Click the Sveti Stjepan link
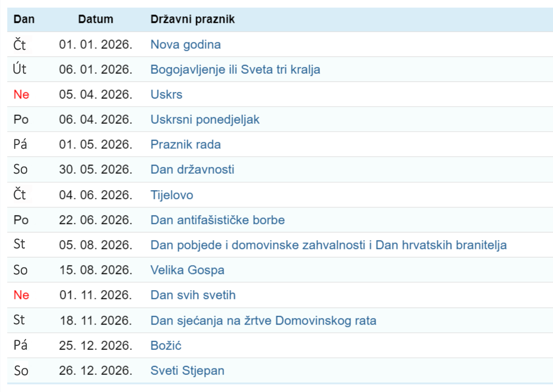Image resolution: width=553 pixels, height=392 pixels. click(x=187, y=370)
